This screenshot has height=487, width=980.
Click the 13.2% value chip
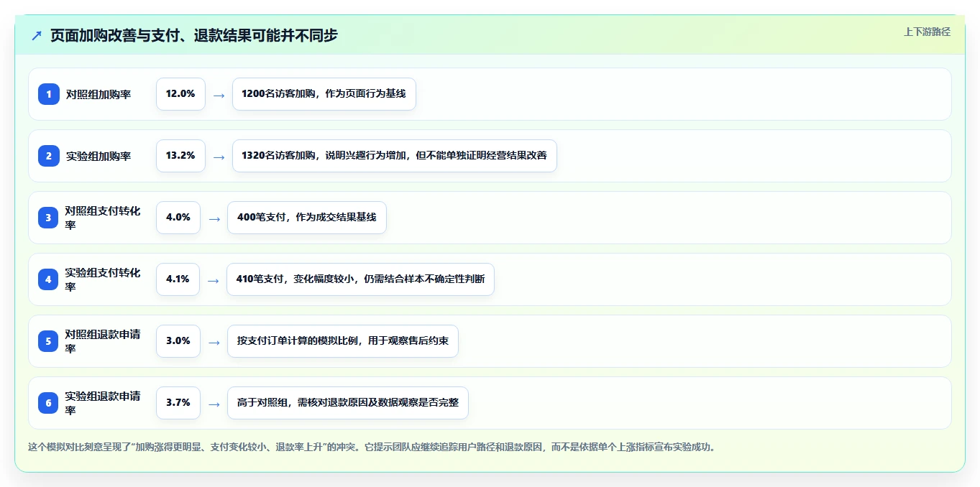pos(180,156)
